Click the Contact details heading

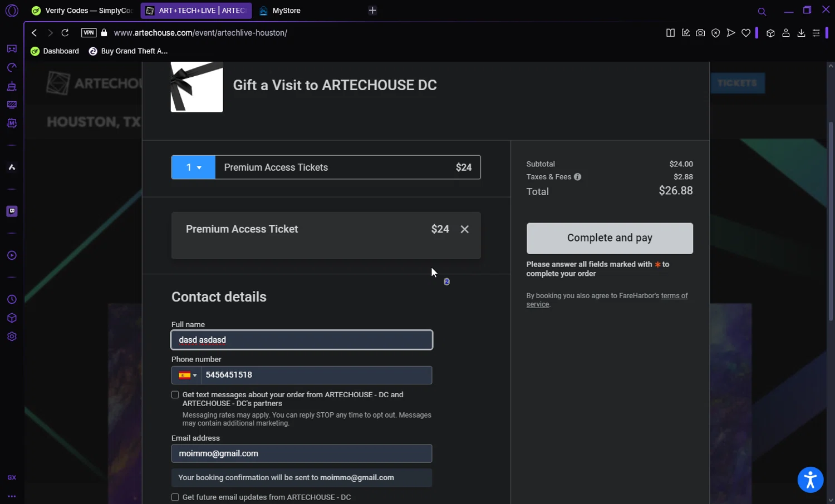click(219, 297)
